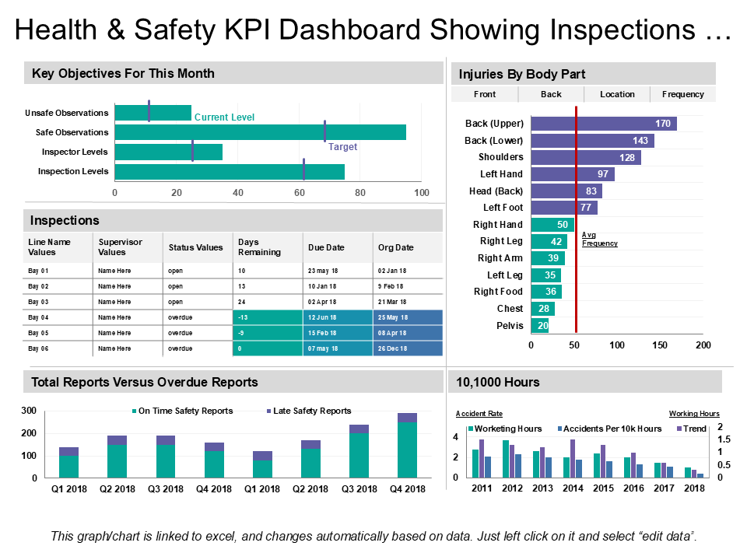Click the Working Hours underlined label

point(694,414)
